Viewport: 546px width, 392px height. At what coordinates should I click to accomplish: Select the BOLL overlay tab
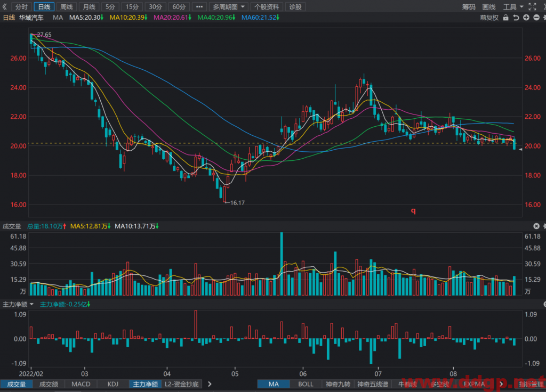click(x=306, y=384)
